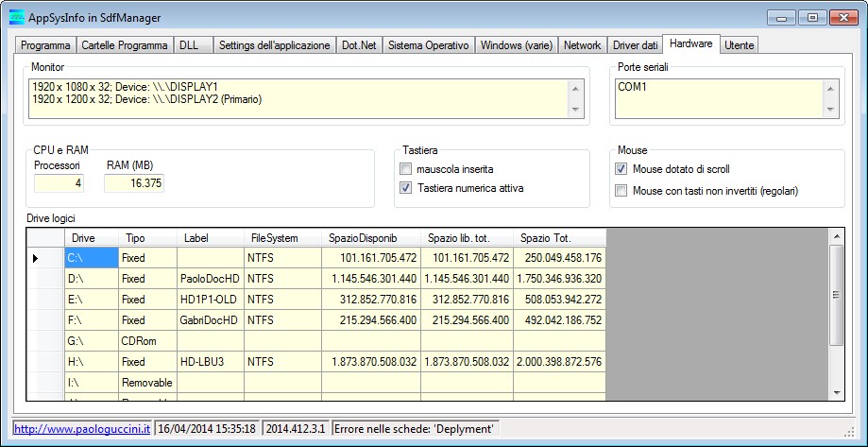Viewport: 868px width, 447px height.
Task: Select the Windows (varie) tab
Action: tap(517, 45)
